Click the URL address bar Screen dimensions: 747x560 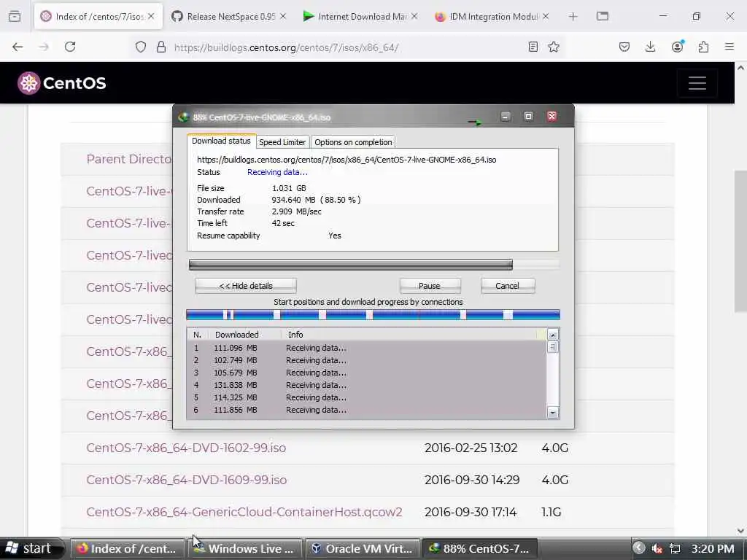[x=348, y=47]
